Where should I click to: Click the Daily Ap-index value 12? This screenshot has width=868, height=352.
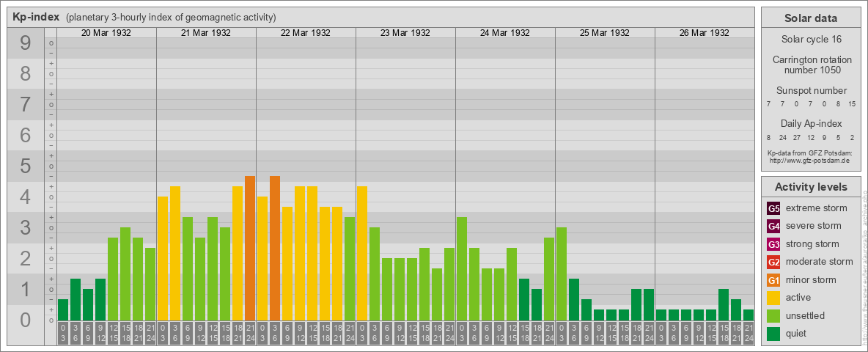[x=810, y=138]
